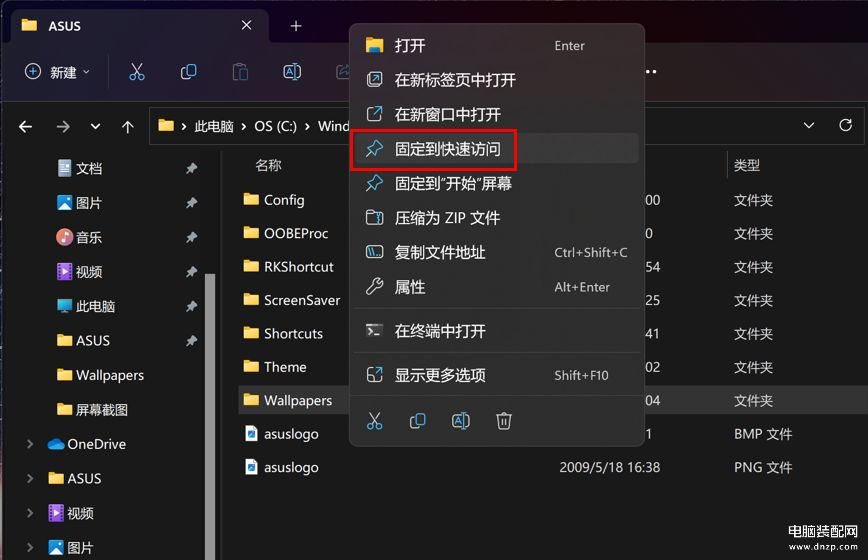This screenshot has width=868, height=560.
Task: Sort by the 名称 column header
Action: click(x=268, y=165)
